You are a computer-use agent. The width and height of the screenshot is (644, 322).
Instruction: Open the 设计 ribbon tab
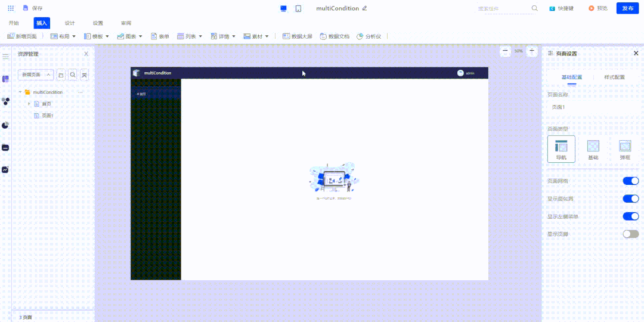70,23
